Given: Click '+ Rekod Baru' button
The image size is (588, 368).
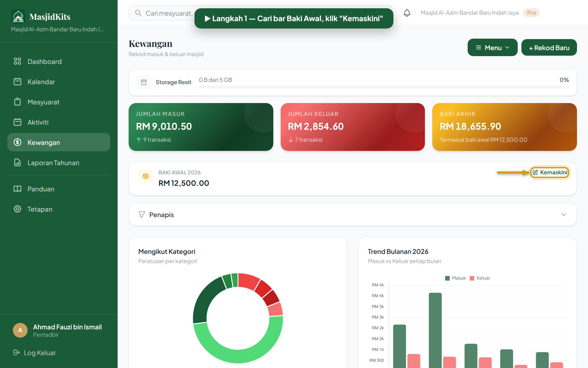Looking at the screenshot, I should 549,47.
